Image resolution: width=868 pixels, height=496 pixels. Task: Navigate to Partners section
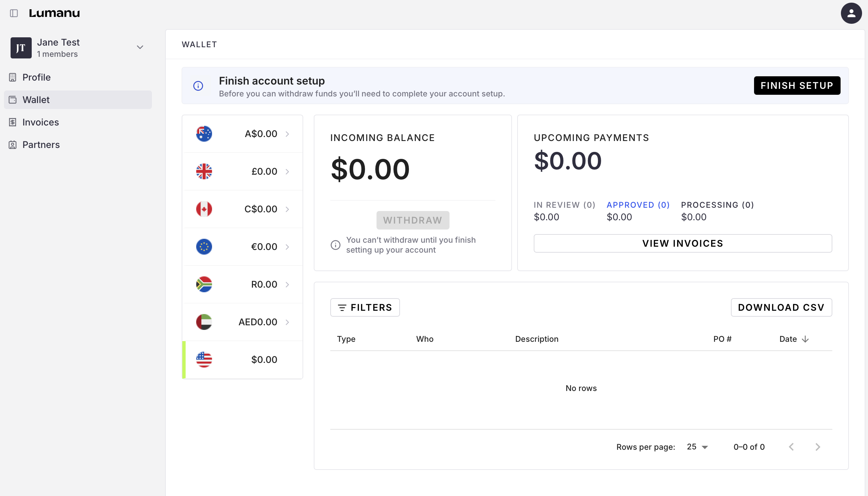pos(41,145)
